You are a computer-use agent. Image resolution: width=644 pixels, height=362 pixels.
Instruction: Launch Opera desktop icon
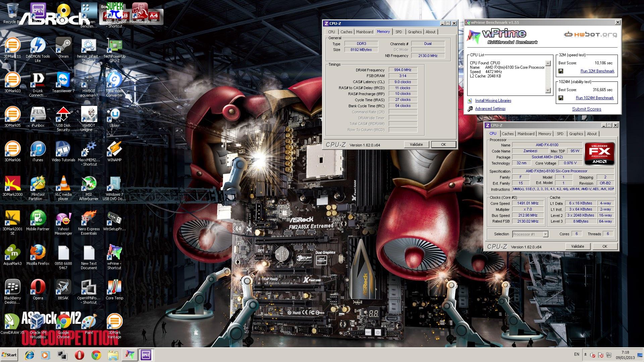(38, 290)
